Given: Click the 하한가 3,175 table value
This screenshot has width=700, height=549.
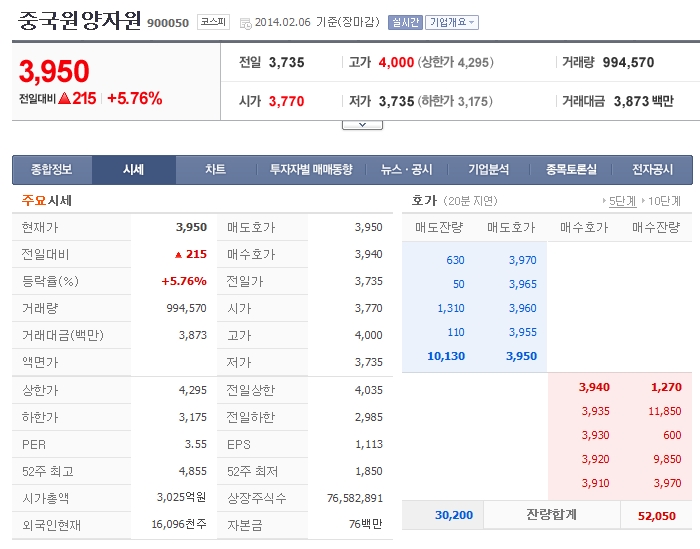Looking at the screenshot, I should 193,417.
